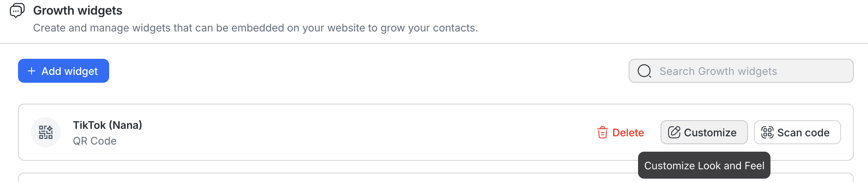This screenshot has height=182, width=868.
Task: Delete the TikTok (Nana) widget via Delete text
Action: tap(628, 133)
